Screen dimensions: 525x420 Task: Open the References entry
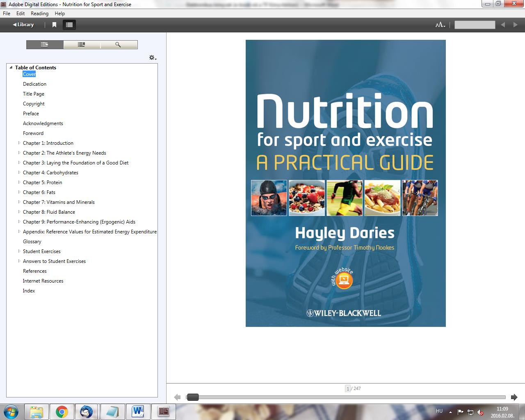click(x=35, y=271)
